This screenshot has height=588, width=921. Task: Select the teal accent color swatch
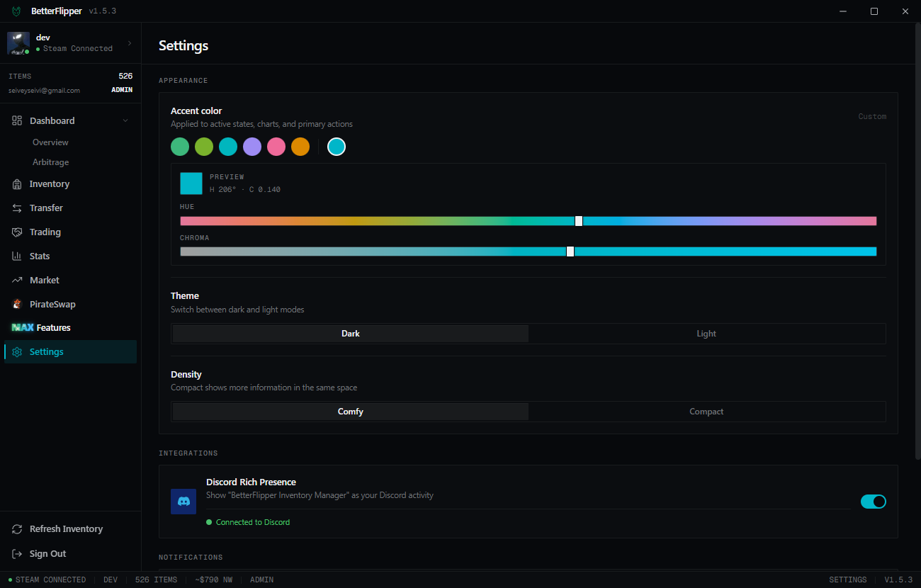click(228, 147)
